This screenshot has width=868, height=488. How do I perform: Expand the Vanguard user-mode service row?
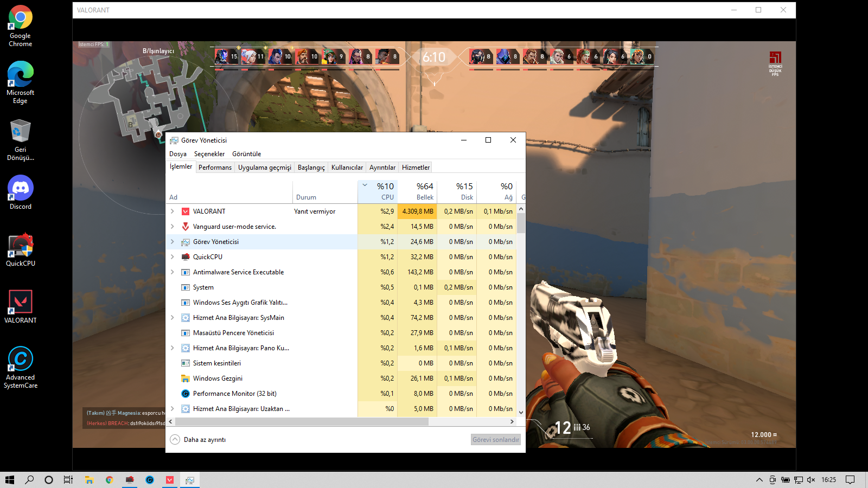tap(173, 227)
